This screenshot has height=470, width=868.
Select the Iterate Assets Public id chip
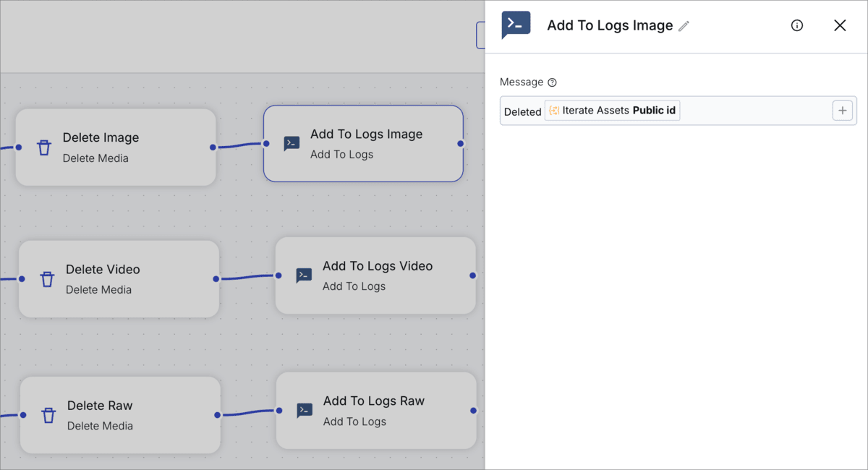[612, 110]
